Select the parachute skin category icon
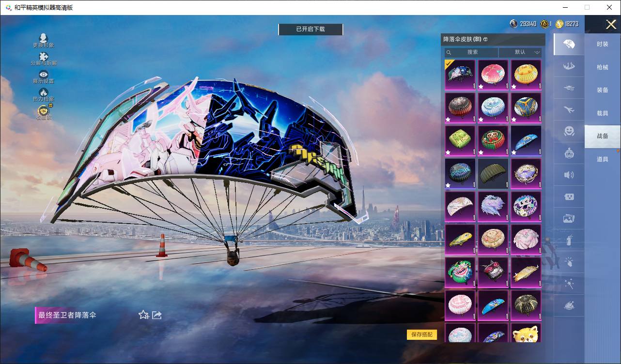Image resolution: width=621 pixels, height=364 pixels. pos(569,44)
